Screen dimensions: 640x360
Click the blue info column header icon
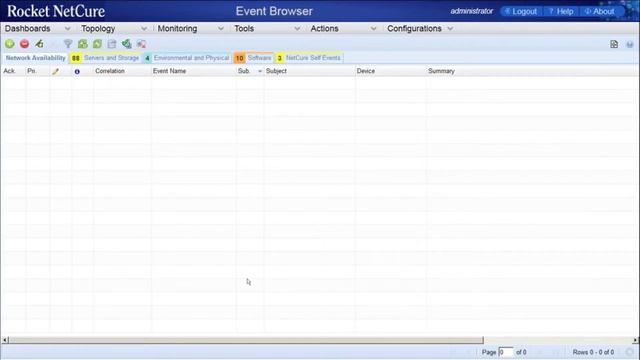point(77,71)
